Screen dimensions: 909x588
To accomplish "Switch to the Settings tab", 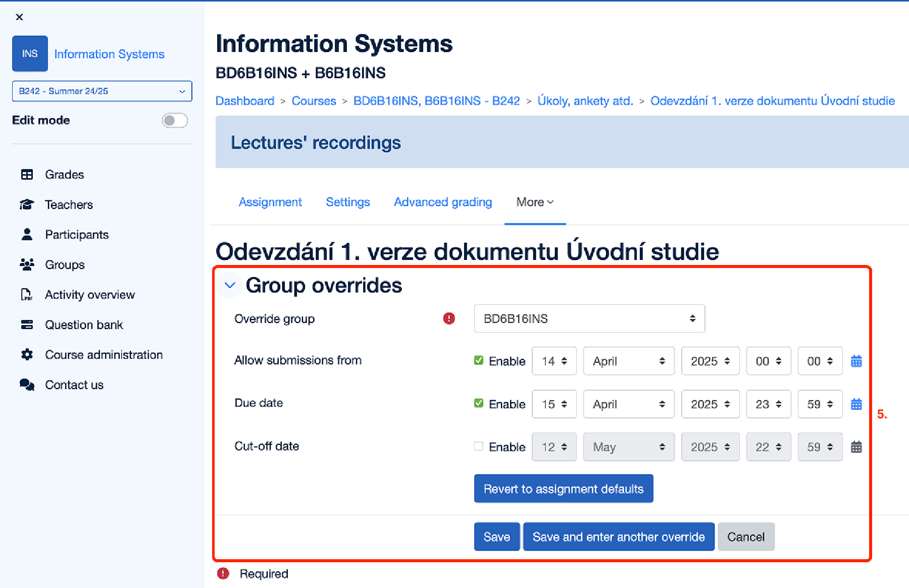I will coord(347,202).
